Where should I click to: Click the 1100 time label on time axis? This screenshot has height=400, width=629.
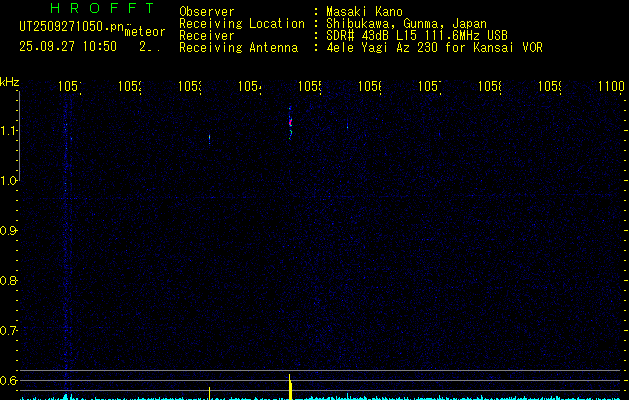pyautogui.click(x=611, y=86)
